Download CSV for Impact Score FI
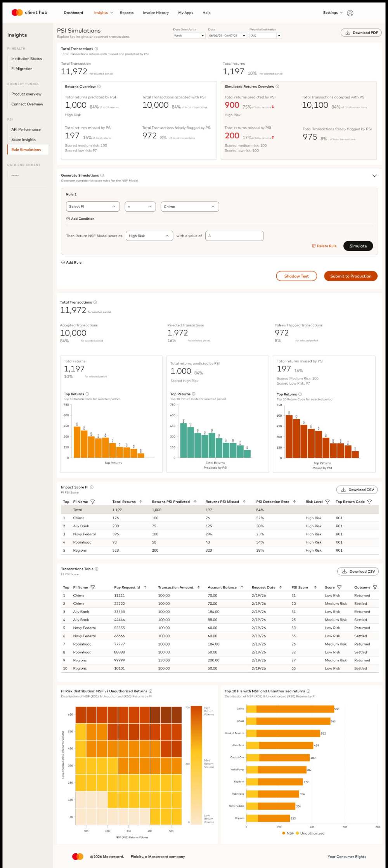The width and height of the screenshot is (388, 868). click(x=357, y=490)
